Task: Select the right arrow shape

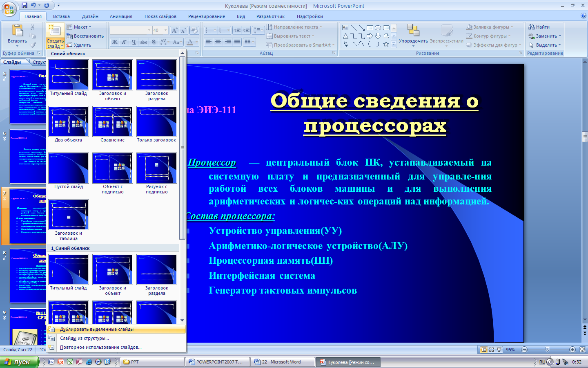Action: tap(370, 36)
